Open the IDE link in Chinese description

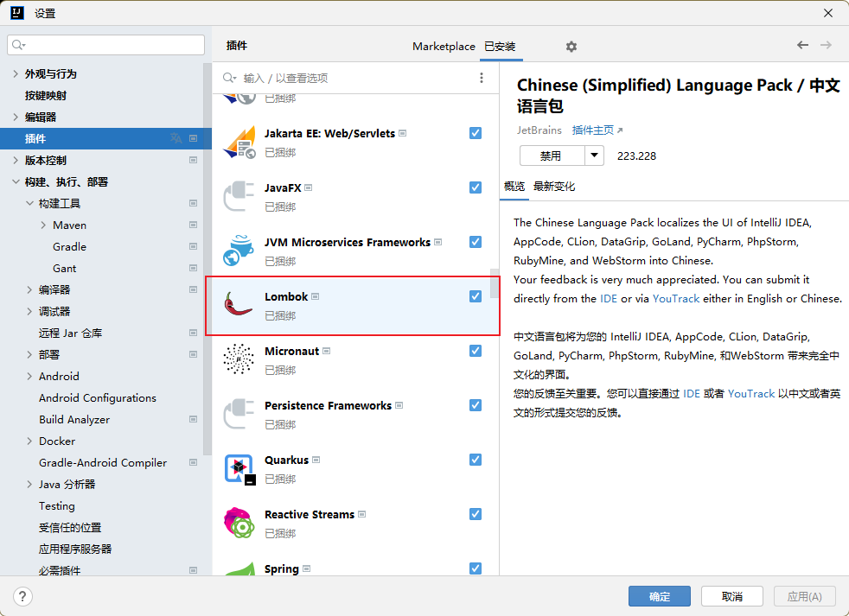coord(692,393)
